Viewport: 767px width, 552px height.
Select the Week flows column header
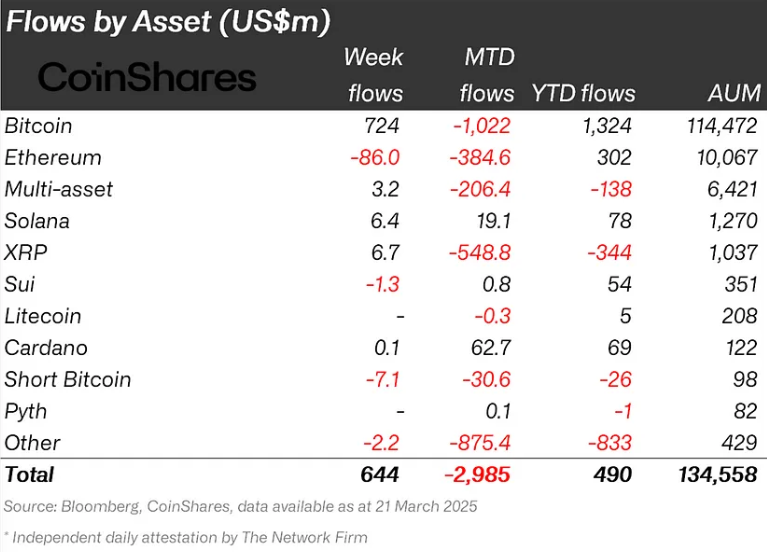click(374, 75)
